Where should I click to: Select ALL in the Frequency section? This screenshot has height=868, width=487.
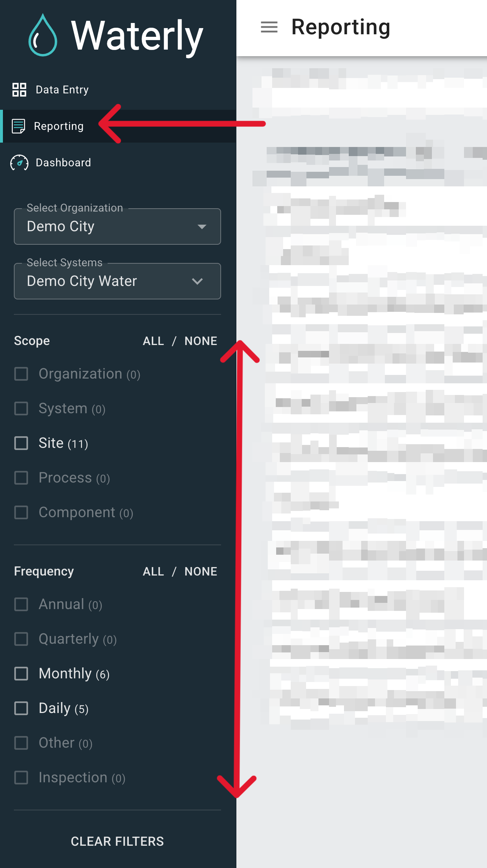(154, 571)
